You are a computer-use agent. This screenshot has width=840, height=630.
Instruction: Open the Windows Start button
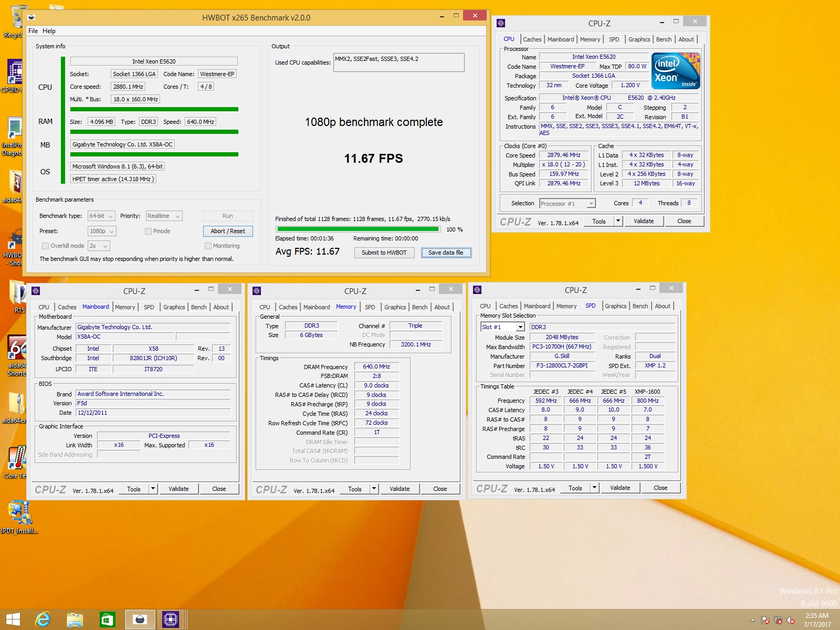[x=13, y=619]
